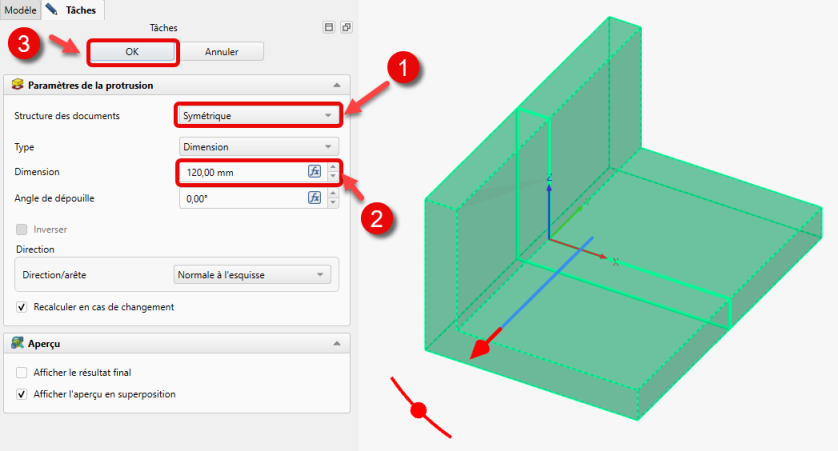The image size is (838, 451).
Task: Switch to the Modèle tab
Action: pos(21,9)
